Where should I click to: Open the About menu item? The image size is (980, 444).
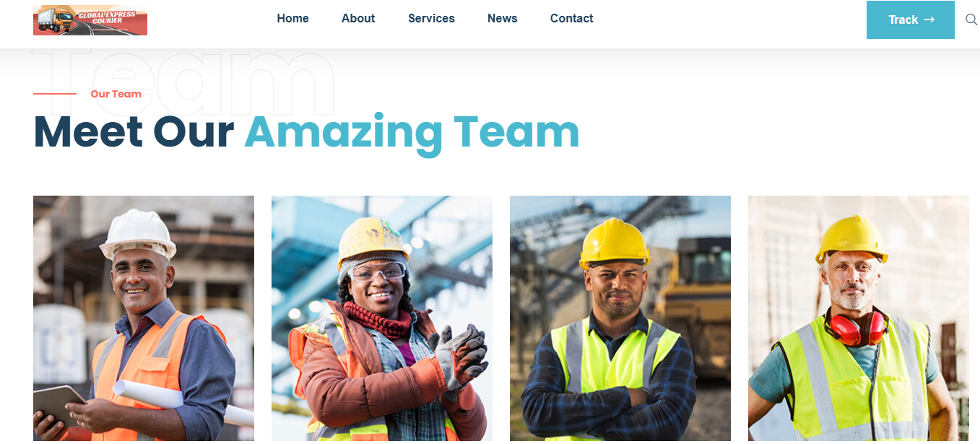pyautogui.click(x=358, y=19)
